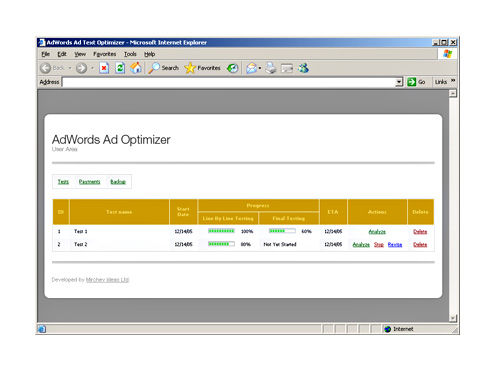Open Search in the IE toolbar
The image size is (500, 375).
pyautogui.click(x=164, y=68)
